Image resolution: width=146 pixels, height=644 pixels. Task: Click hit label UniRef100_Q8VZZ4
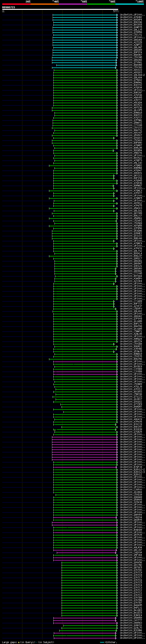click(131, 342)
